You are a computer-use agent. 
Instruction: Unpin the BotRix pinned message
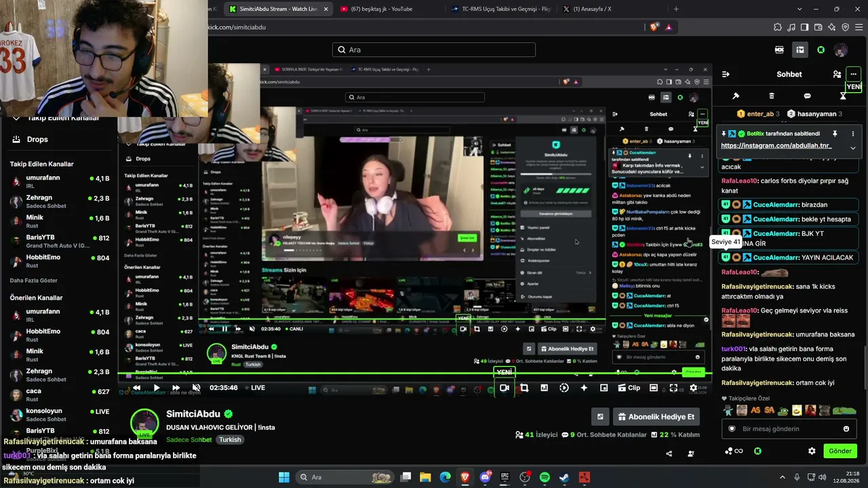click(835, 134)
